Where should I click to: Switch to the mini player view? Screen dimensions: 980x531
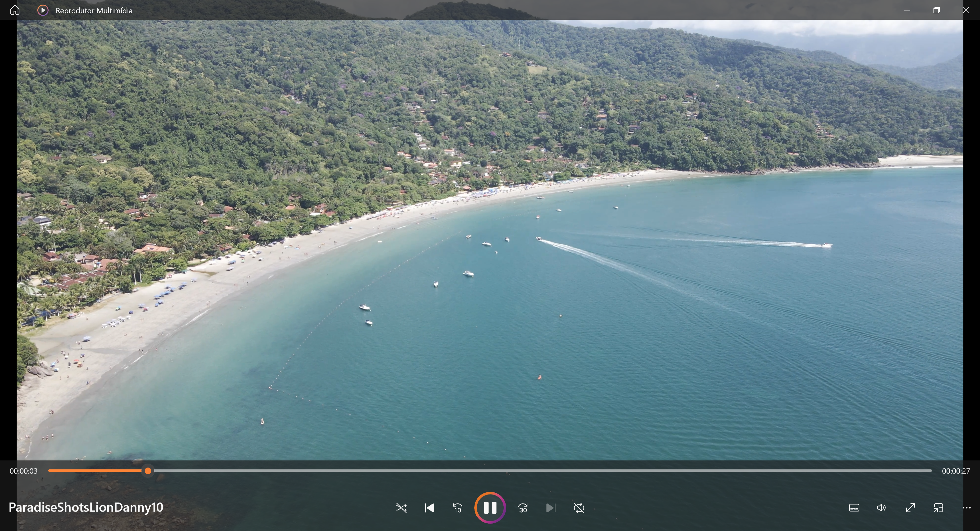(939, 508)
